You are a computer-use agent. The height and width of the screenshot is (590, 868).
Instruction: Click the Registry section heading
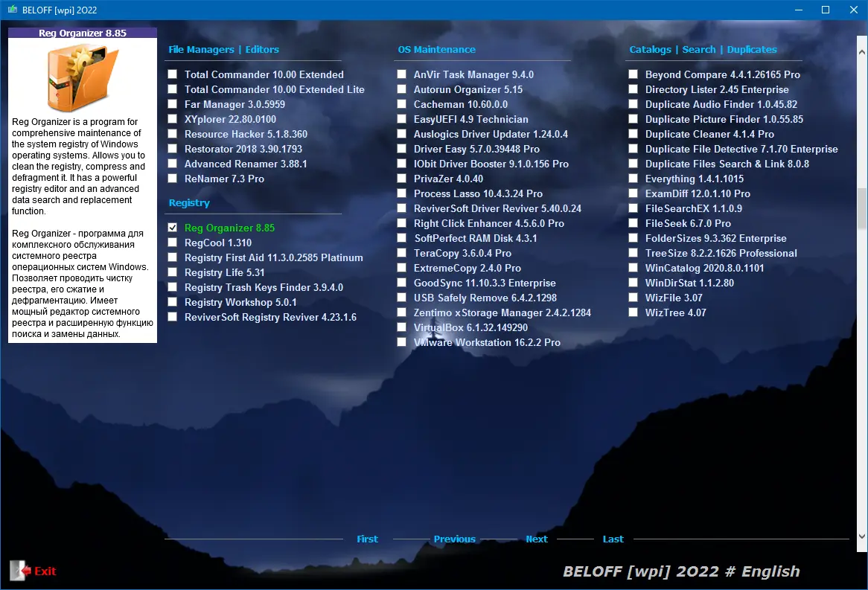click(x=189, y=202)
